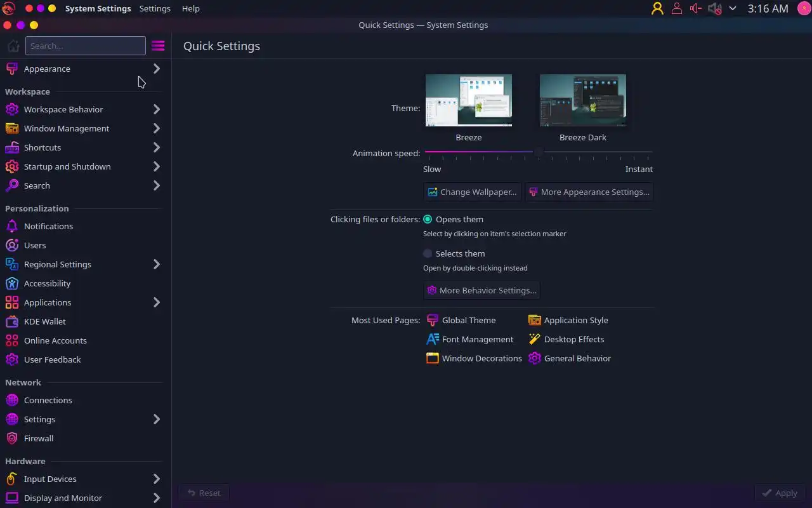Expand the Regional Settings chevron
This screenshot has width=812, height=508.
[x=157, y=264]
